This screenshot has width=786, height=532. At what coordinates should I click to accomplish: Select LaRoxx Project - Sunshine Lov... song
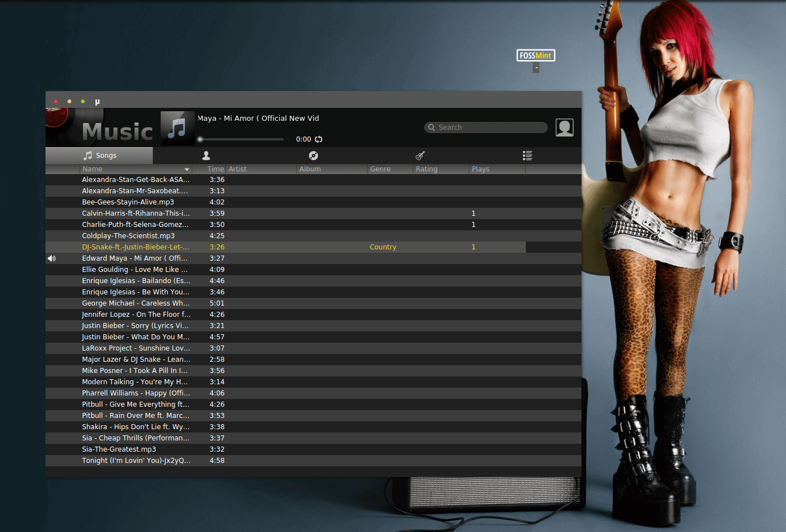coord(136,348)
